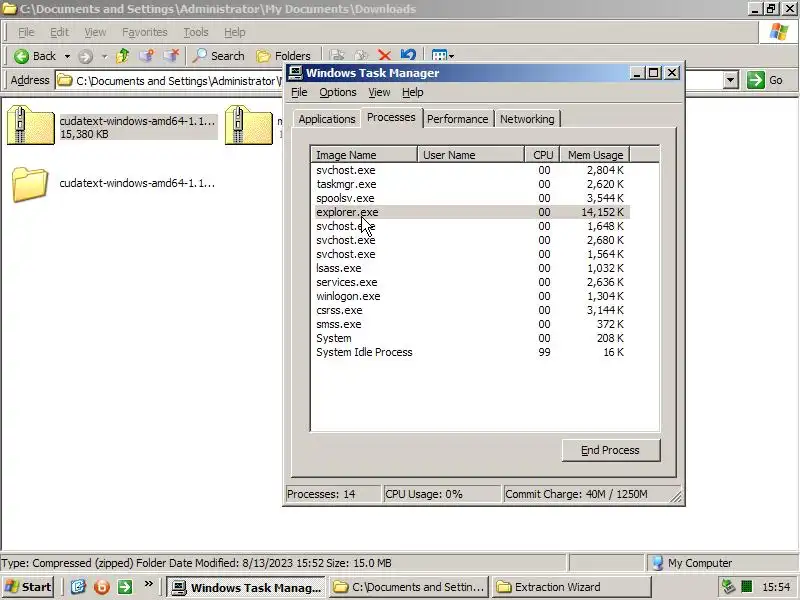This screenshot has width=800, height=600.
Task: Open Explorer Favorites menu
Action: click(x=144, y=32)
